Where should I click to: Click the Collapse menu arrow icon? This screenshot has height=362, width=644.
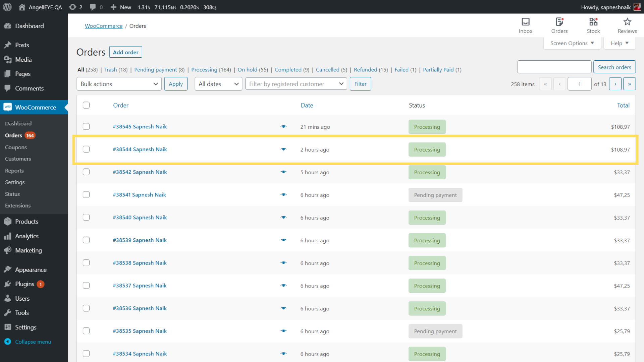pos(8,342)
